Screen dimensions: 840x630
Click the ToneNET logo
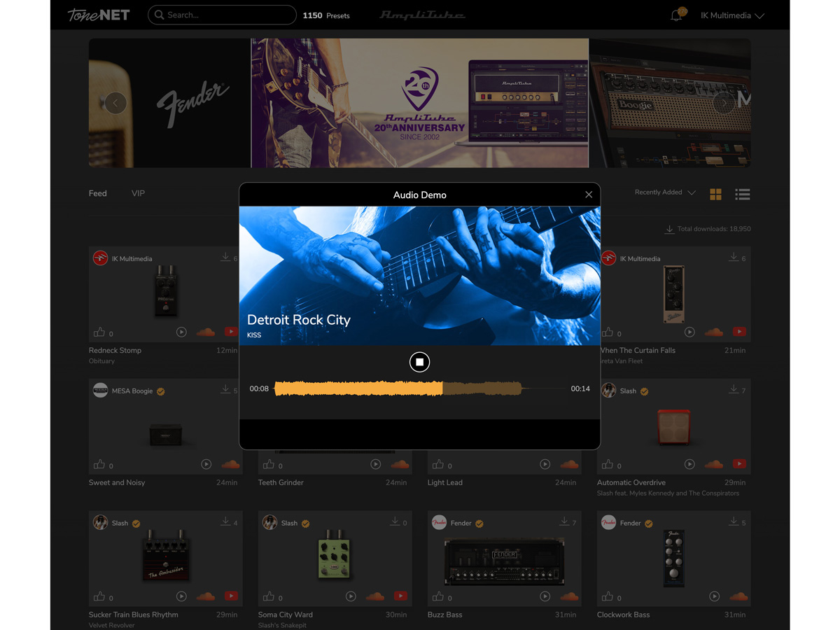click(x=99, y=15)
